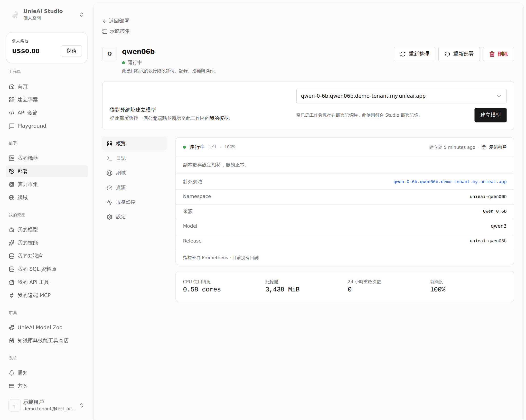Open the 首頁 home icon

point(11,86)
